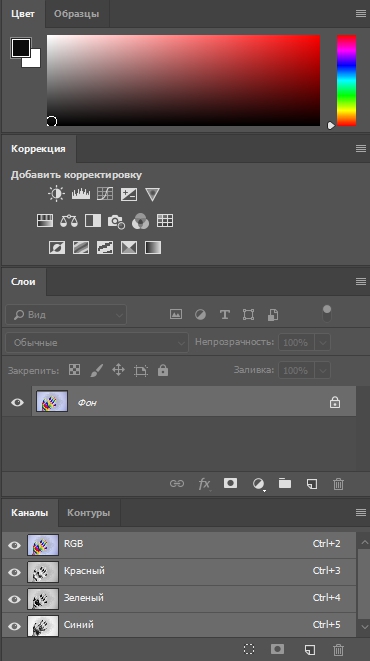The width and height of the screenshot is (370, 661).
Task: Add a Photo Filter adjustment
Action: [116, 221]
